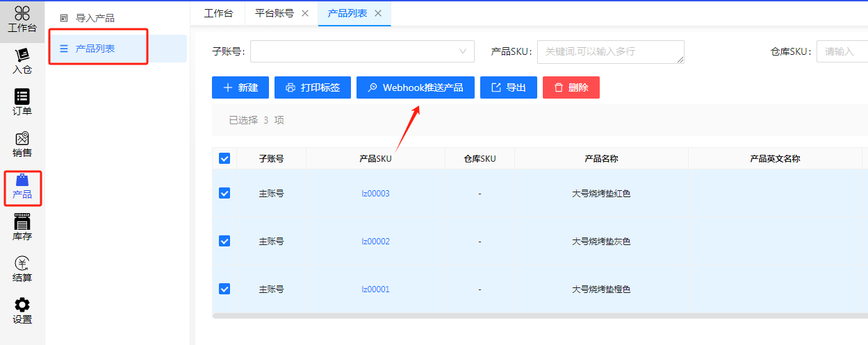Uncheck the row checkbox for lz00001
The width and height of the screenshot is (868, 345).
point(224,289)
